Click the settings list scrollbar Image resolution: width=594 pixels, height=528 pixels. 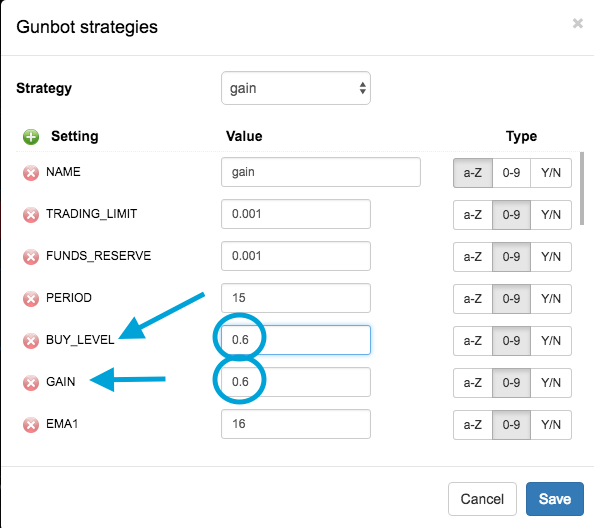581,189
